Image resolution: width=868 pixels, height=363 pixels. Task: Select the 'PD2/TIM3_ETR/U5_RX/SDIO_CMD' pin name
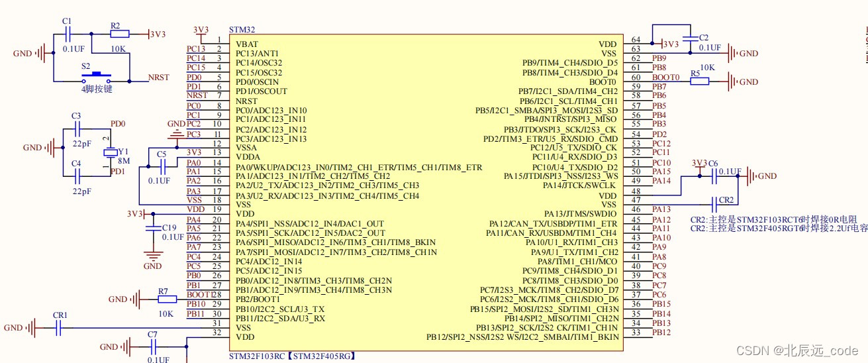(551, 138)
